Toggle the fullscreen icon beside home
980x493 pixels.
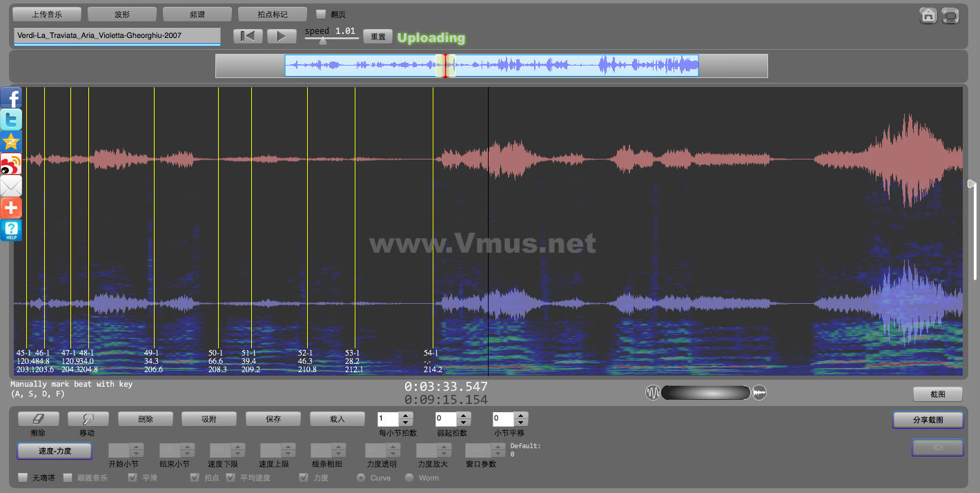click(x=950, y=15)
